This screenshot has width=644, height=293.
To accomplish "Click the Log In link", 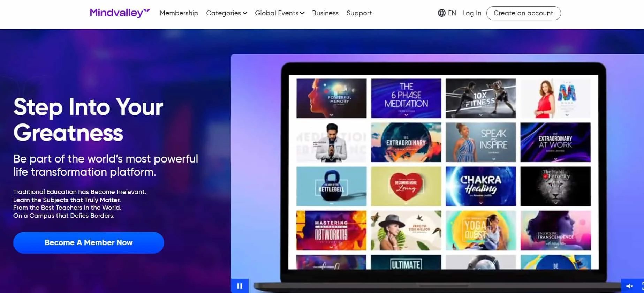I will point(472,13).
